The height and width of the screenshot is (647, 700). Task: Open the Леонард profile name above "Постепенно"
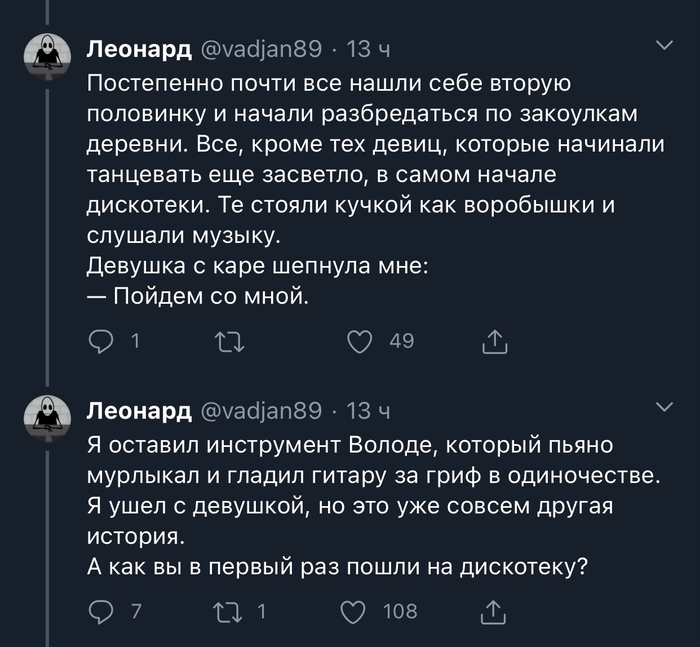pyautogui.click(x=139, y=48)
